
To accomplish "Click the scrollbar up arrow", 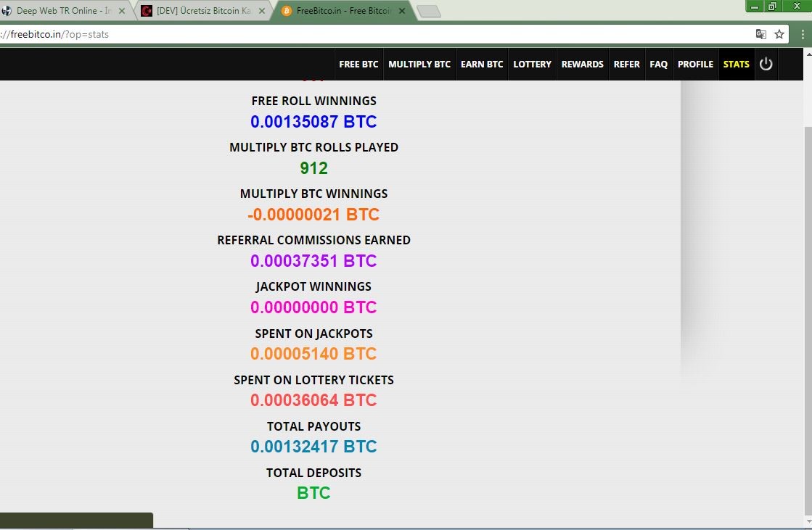I will 808,54.
